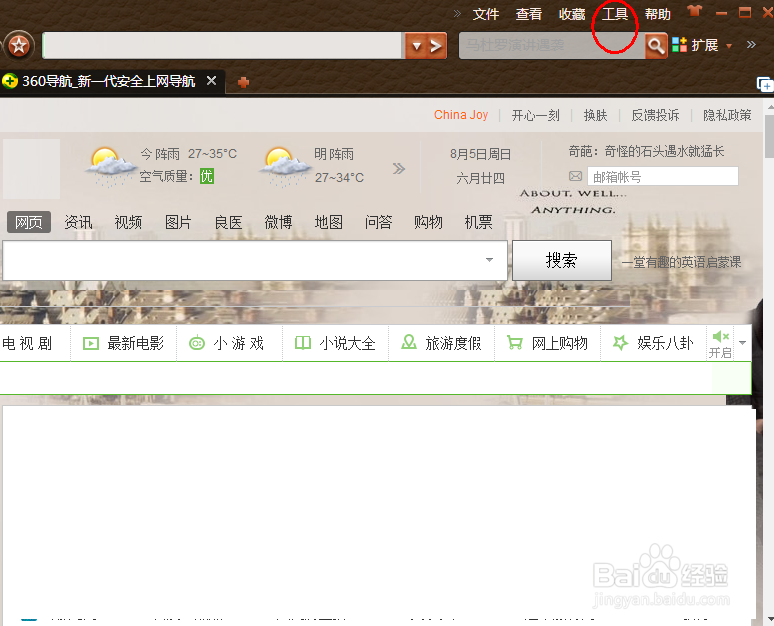Click the browser address input field

click(x=223, y=46)
